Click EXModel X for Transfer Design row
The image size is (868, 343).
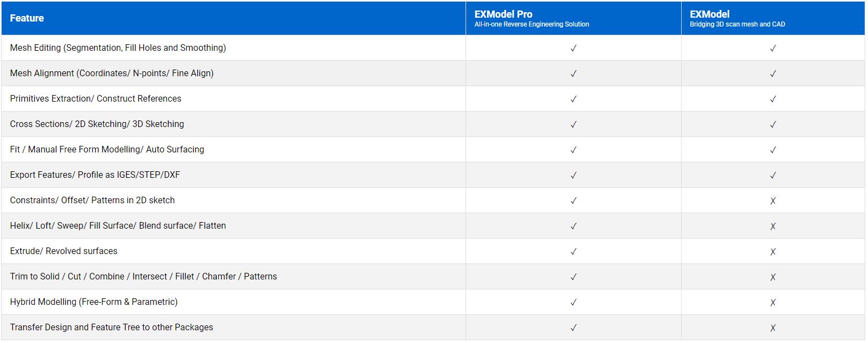click(773, 328)
